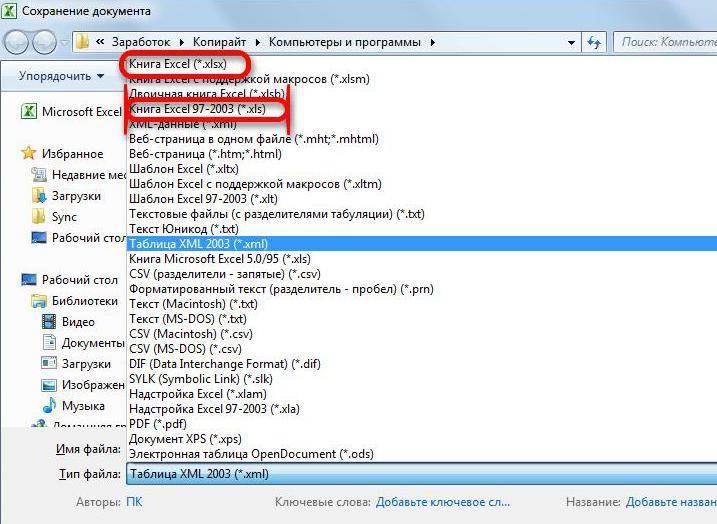The width and height of the screenshot is (717, 524).
Task: Select Избранное star in sidebar
Action: click(x=62, y=154)
